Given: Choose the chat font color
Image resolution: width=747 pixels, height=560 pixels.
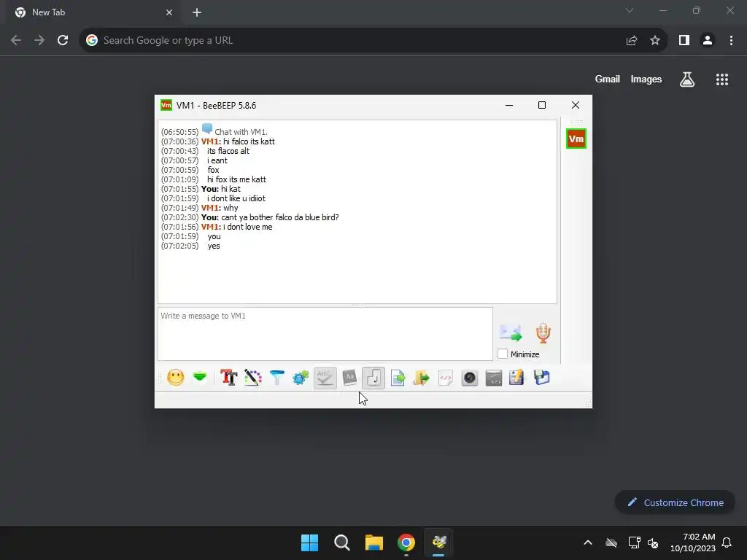Looking at the screenshot, I should click(253, 378).
